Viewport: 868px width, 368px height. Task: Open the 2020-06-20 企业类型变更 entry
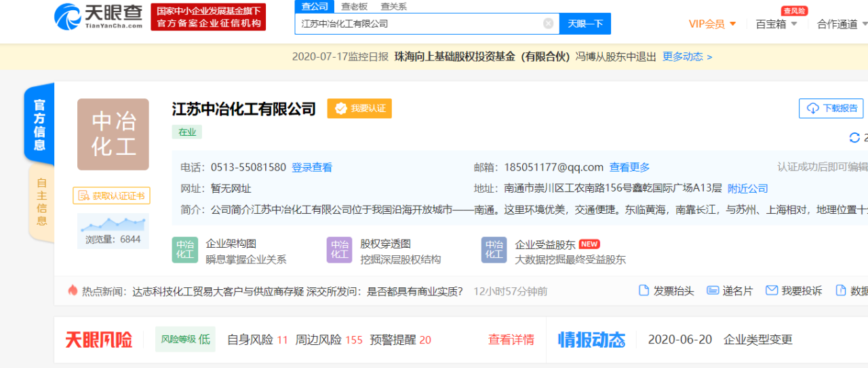tap(720, 339)
